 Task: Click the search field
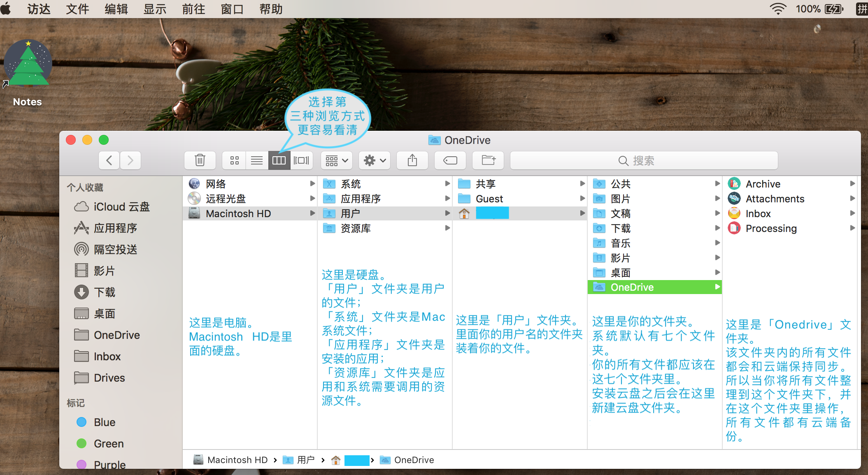(644, 160)
